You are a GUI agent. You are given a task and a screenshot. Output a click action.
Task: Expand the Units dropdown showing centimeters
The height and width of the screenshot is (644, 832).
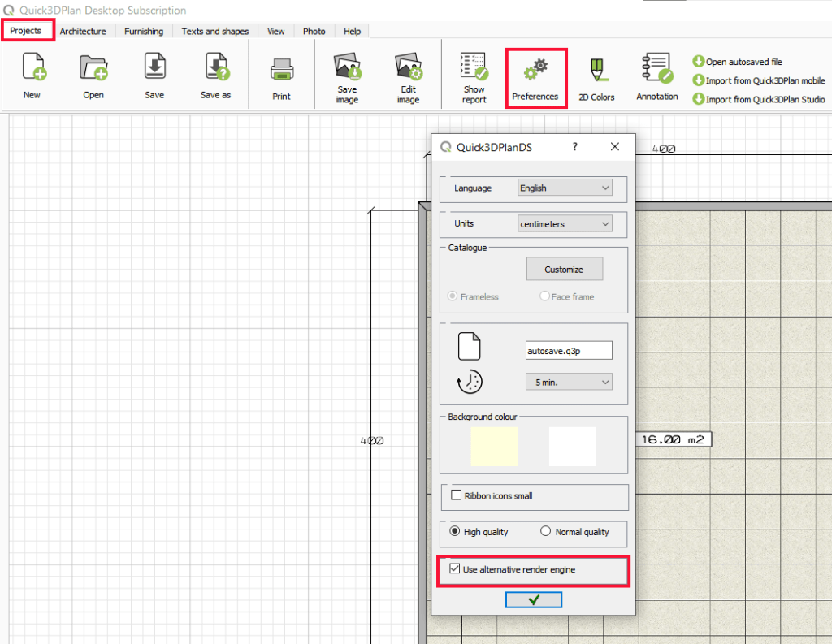point(565,224)
